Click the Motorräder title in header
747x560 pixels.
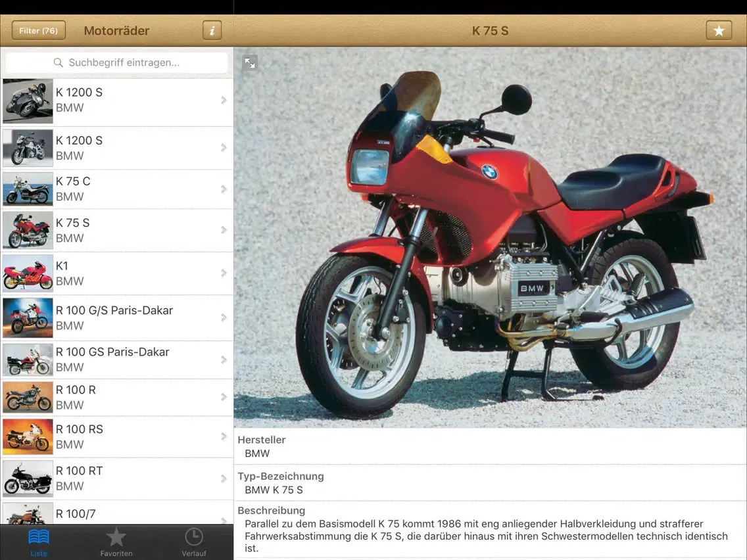[117, 30]
